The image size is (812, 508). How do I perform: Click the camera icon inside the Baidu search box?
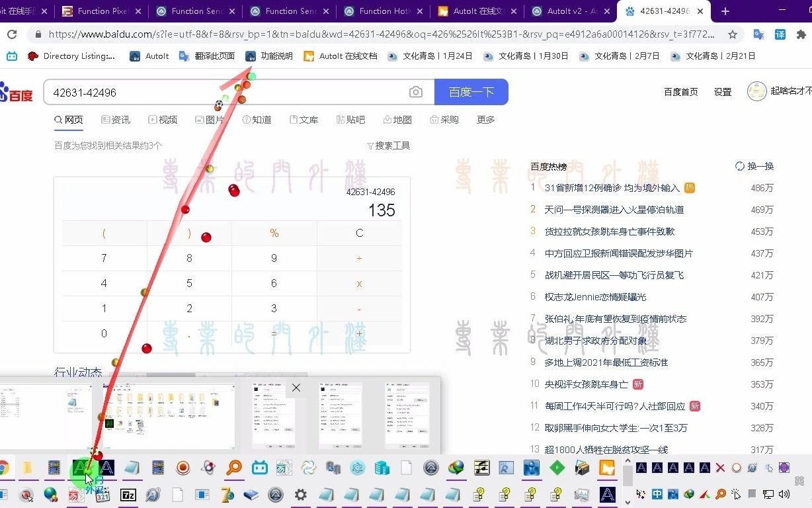415,93
